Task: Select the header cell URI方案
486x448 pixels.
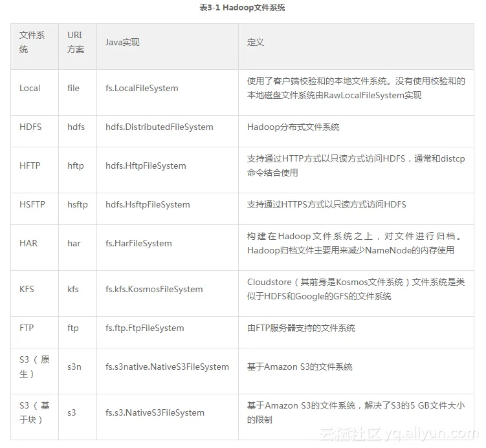Action: click(78, 47)
